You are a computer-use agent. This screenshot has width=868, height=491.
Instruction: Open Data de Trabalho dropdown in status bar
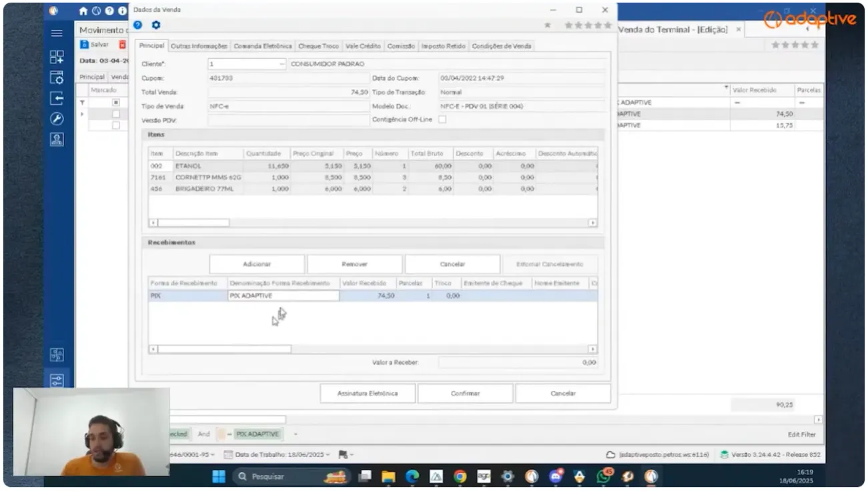tap(328, 454)
